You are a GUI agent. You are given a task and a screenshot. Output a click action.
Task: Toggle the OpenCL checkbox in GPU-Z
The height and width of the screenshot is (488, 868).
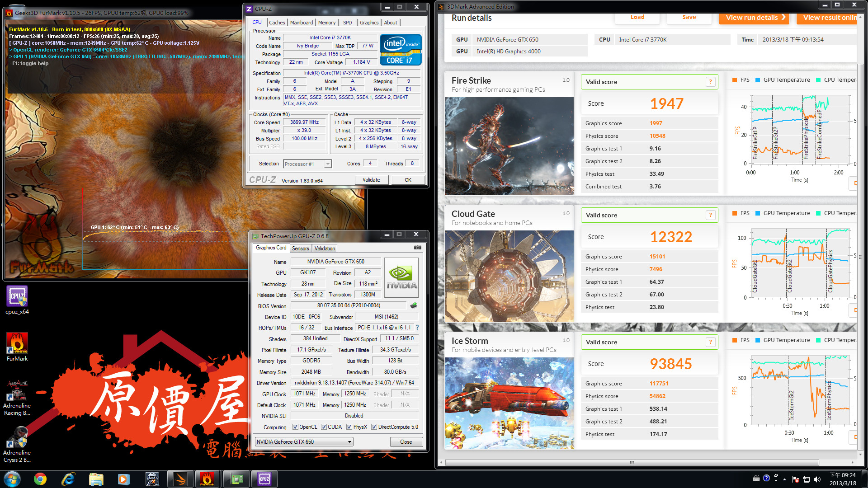pyautogui.click(x=295, y=427)
